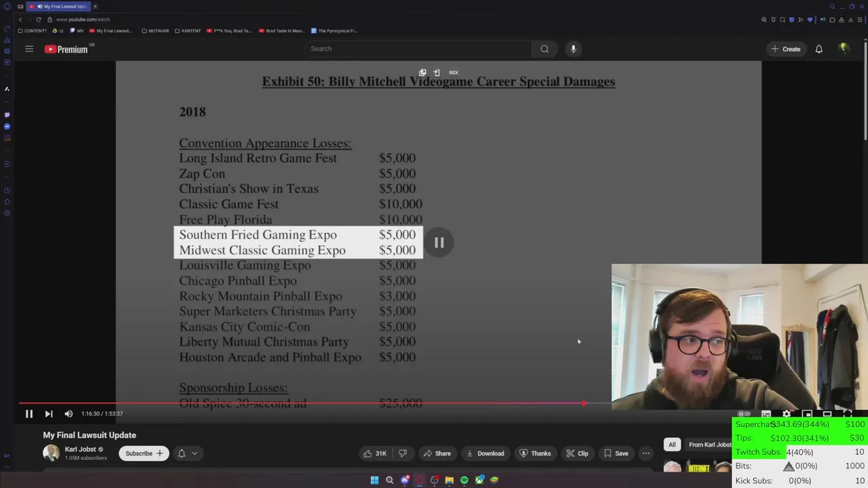Skip to the next video

(x=49, y=413)
